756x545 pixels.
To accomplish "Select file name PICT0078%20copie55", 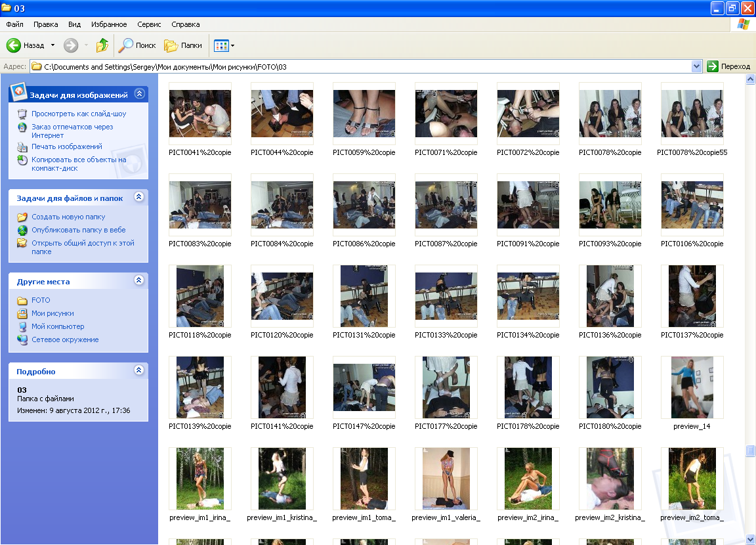I will point(692,152).
